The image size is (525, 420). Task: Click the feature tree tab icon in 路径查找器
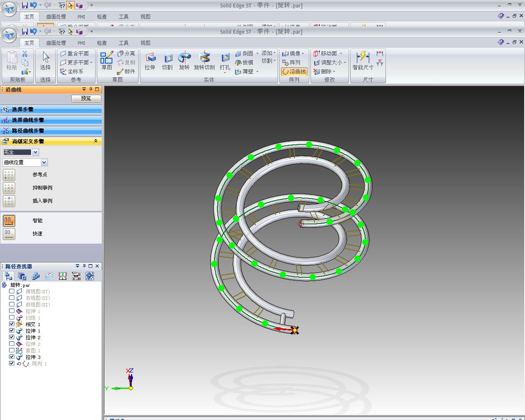[8, 276]
